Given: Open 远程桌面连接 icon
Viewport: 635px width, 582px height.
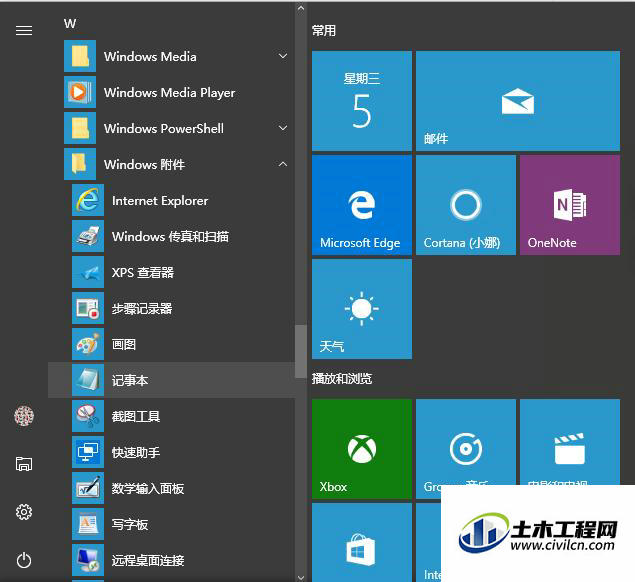Looking at the screenshot, I should [x=88, y=560].
